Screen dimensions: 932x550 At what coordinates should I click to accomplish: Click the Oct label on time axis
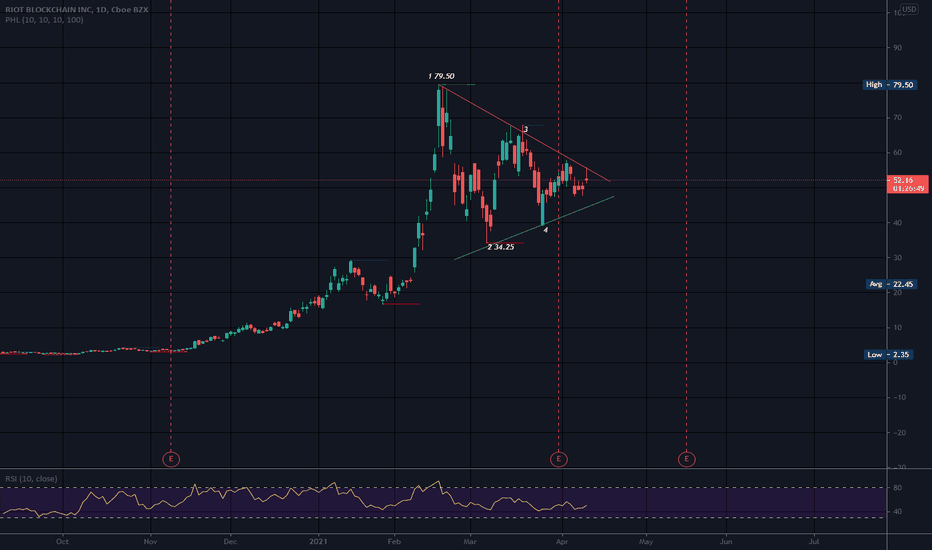62,542
